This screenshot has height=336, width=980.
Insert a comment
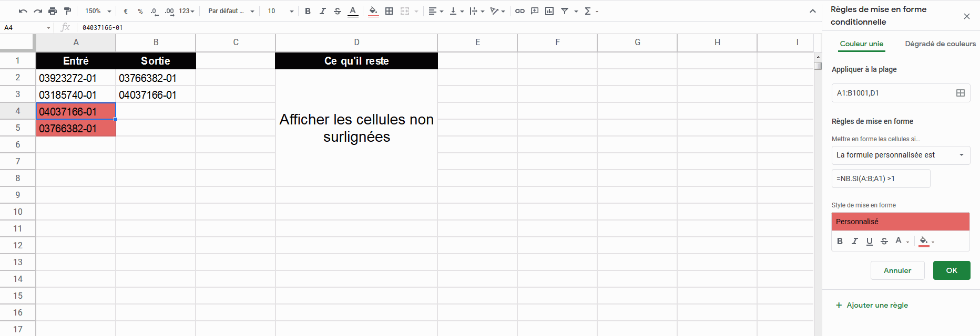535,11
